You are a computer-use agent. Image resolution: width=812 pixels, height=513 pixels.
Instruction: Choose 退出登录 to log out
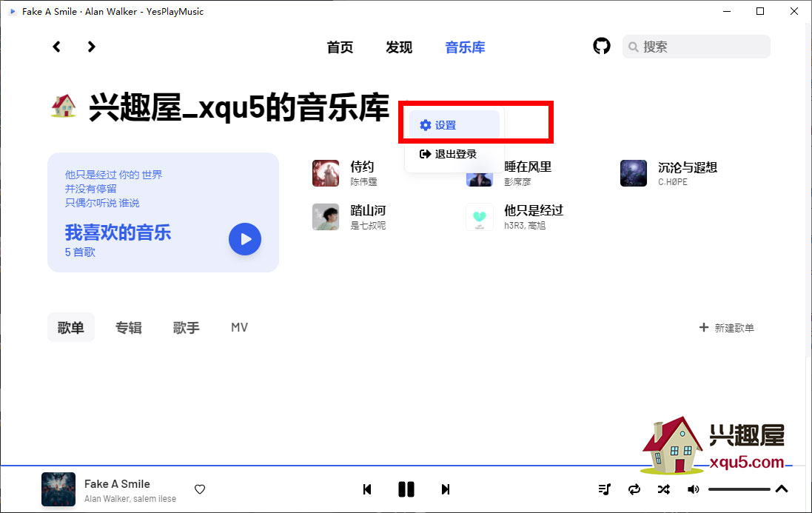pos(454,154)
